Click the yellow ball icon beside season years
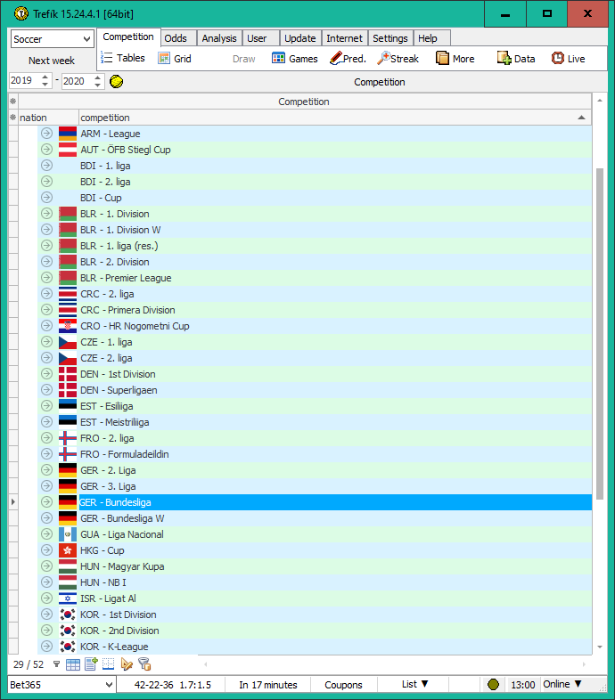 [x=116, y=81]
